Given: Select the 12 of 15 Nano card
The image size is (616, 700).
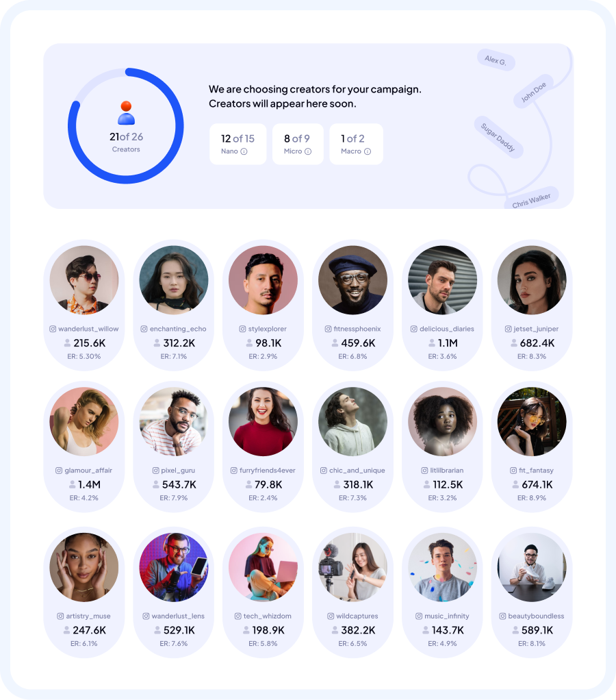Looking at the screenshot, I should 238,144.
